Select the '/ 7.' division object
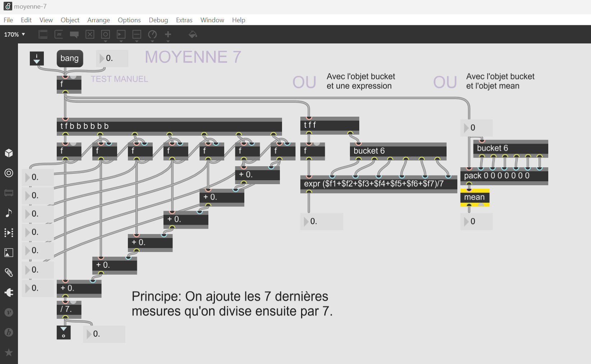The height and width of the screenshot is (364, 591). pos(69,310)
